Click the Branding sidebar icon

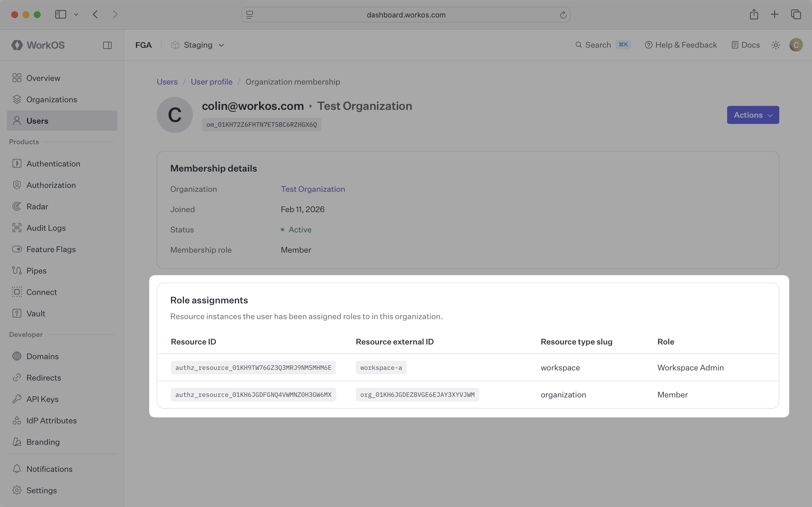tap(17, 442)
